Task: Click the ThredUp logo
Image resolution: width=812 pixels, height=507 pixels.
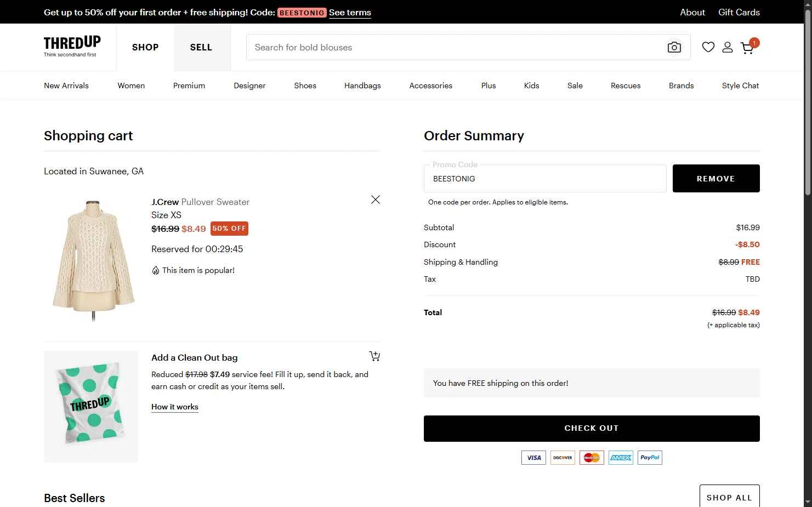Action: pyautogui.click(x=72, y=46)
